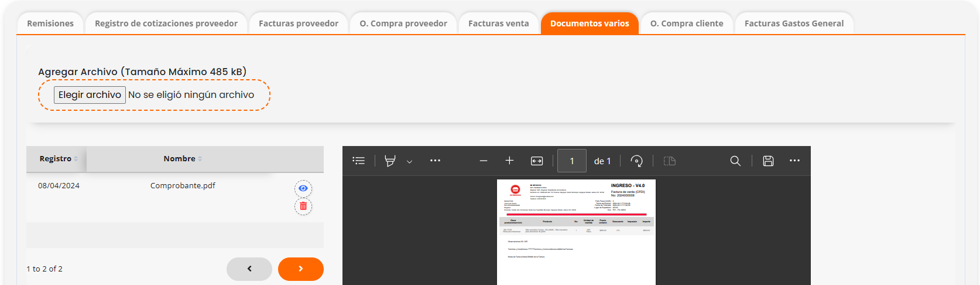Viewport: 980px width, 285px height.
Task: Delete Comprobante.pdf with the trash icon
Action: [303, 206]
